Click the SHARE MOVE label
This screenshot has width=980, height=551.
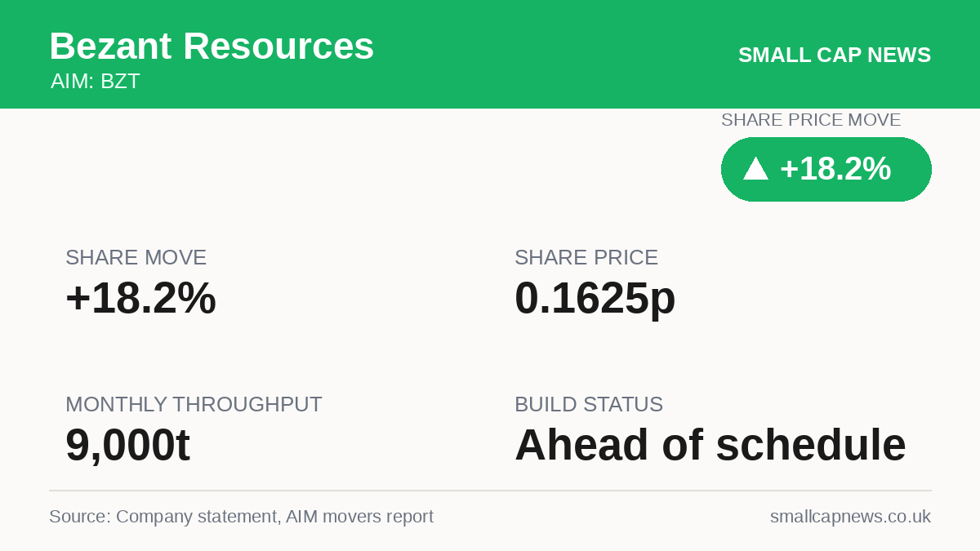pyautogui.click(x=136, y=257)
